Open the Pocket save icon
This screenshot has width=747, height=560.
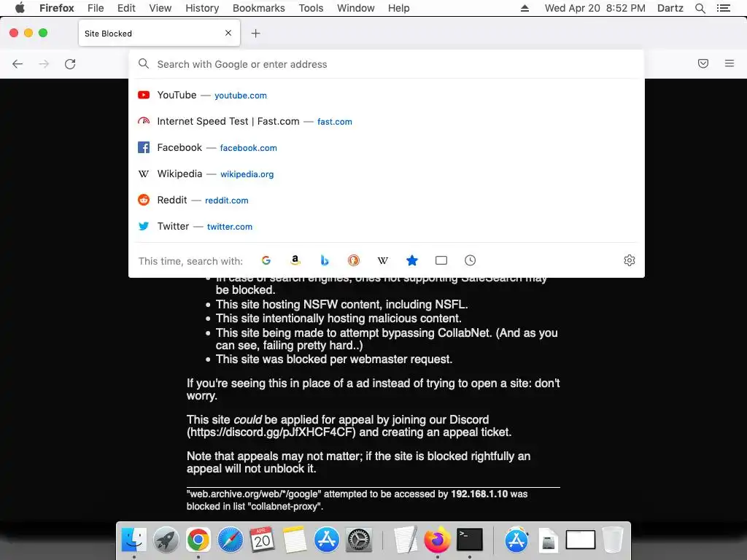(703, 63)
